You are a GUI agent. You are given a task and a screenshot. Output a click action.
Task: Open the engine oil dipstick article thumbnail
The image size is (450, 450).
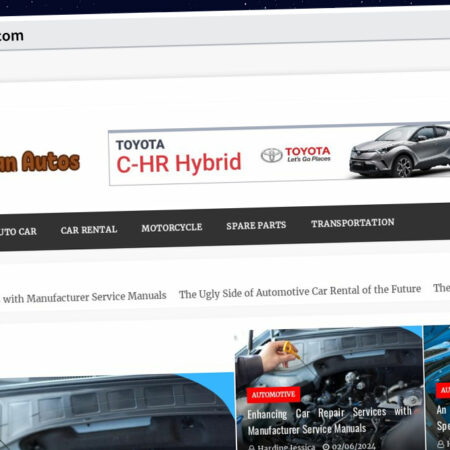point(329,388)
